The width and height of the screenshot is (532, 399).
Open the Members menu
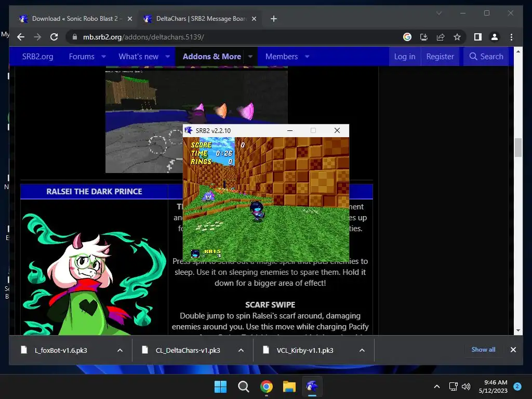pyautogui.click(x=281, y=56)
